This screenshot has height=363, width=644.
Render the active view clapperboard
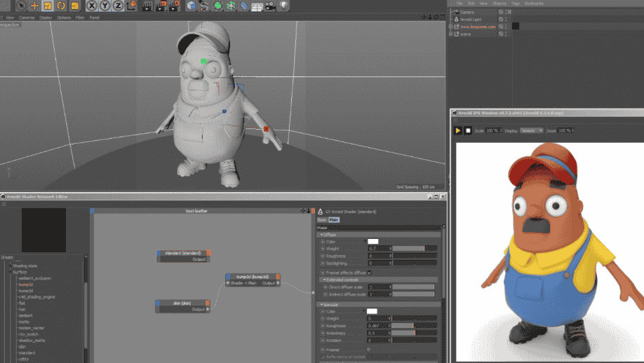tap(147, 6)
